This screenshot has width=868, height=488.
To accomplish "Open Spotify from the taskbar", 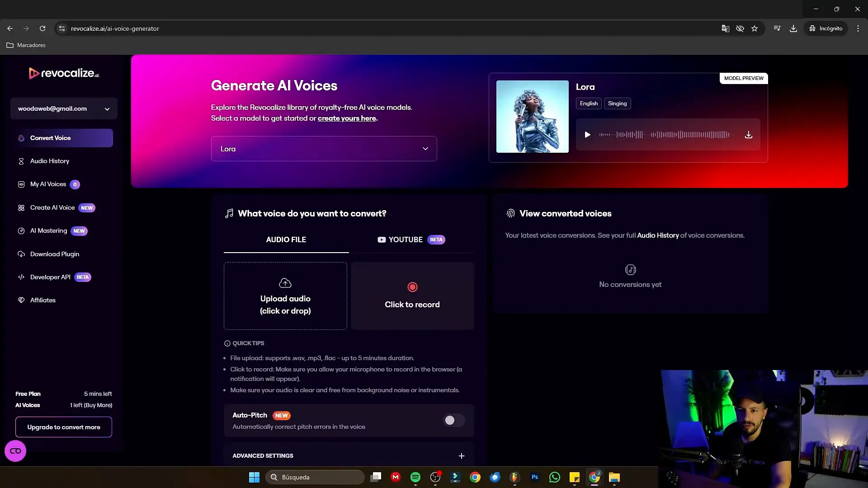I will (x=415, y=477).
